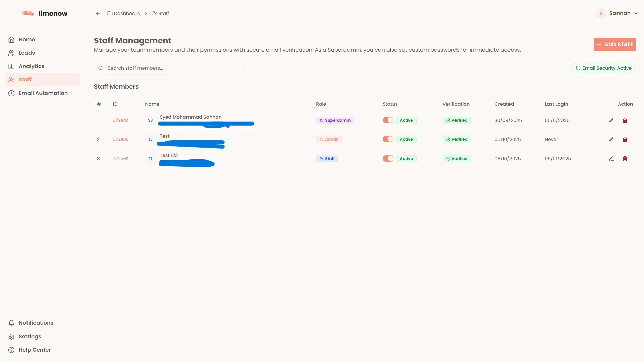This screenshot has width=644, height=362.
Task: Click the edit pencil for Syed Mohammad Sannan
Action: 611,120
